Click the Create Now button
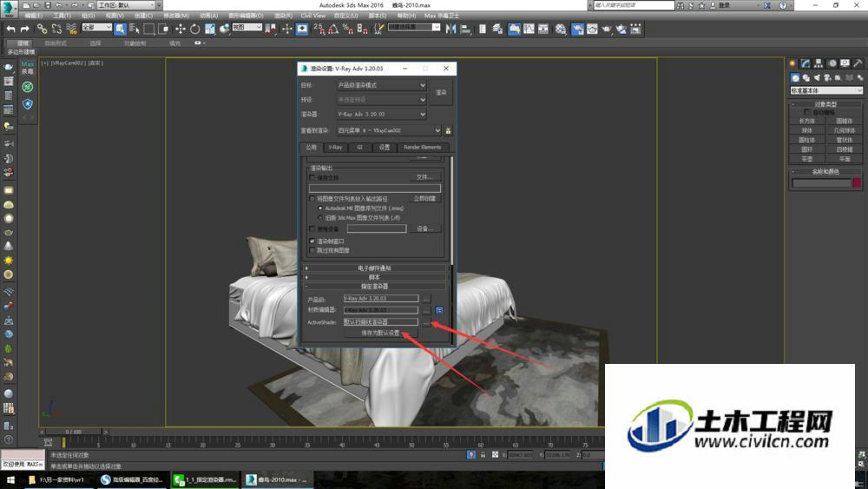The image size is (868, 489). (424, 198)
